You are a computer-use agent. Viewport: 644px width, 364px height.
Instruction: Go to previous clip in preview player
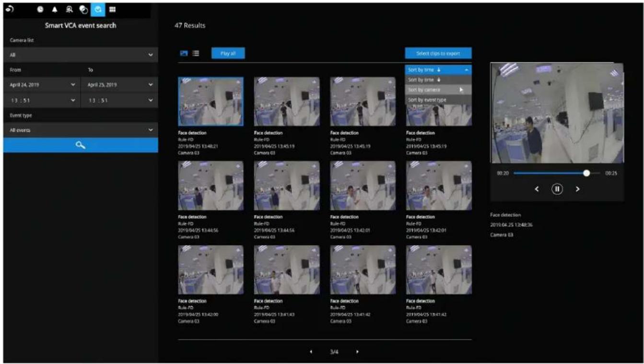[537, 188]
